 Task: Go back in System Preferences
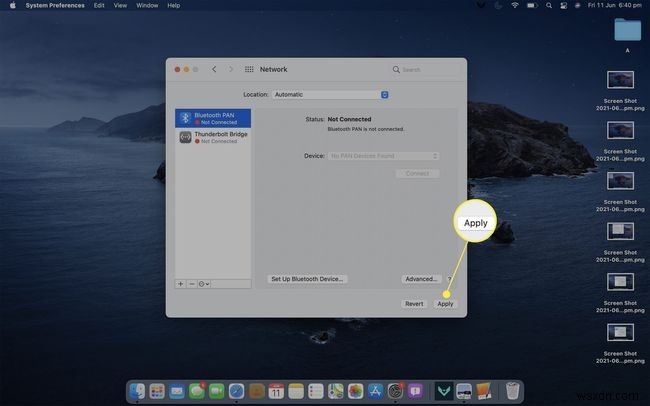click(x=214, y=69)
